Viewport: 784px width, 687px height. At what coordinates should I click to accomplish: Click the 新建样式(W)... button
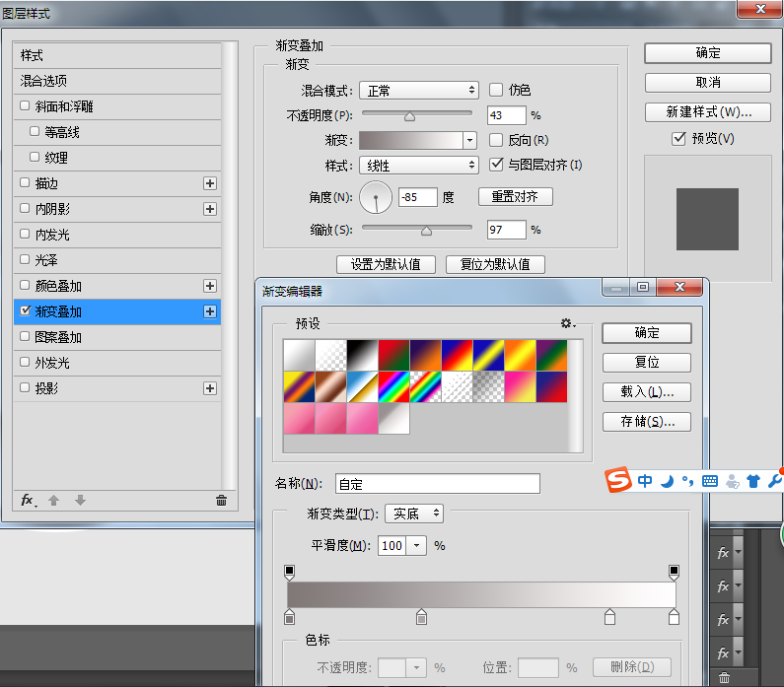tap(707, 112)
